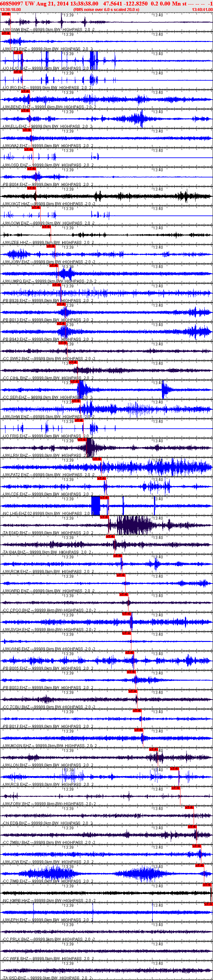Select the CC SEP EHZ station label

coord(47,397)
